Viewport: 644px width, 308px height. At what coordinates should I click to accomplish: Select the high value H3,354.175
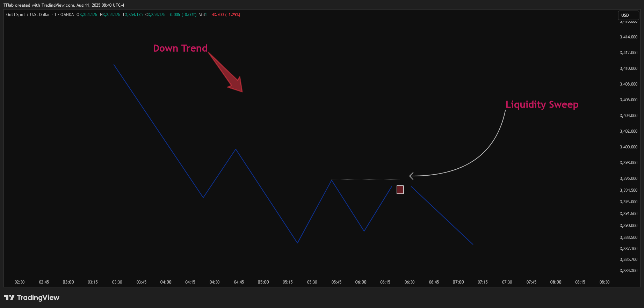tap(110, 15)
